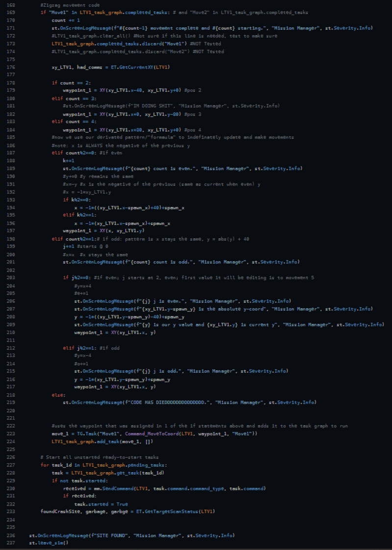The width and height of the screenshot is (392, 550).
Task: Click the 'if received:' line
Action: pos(80,496)
